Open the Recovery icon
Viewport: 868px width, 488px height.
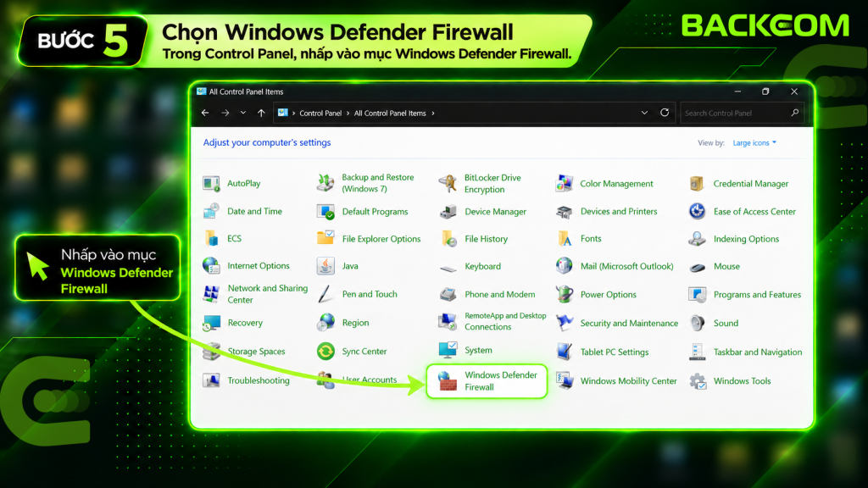211,323
